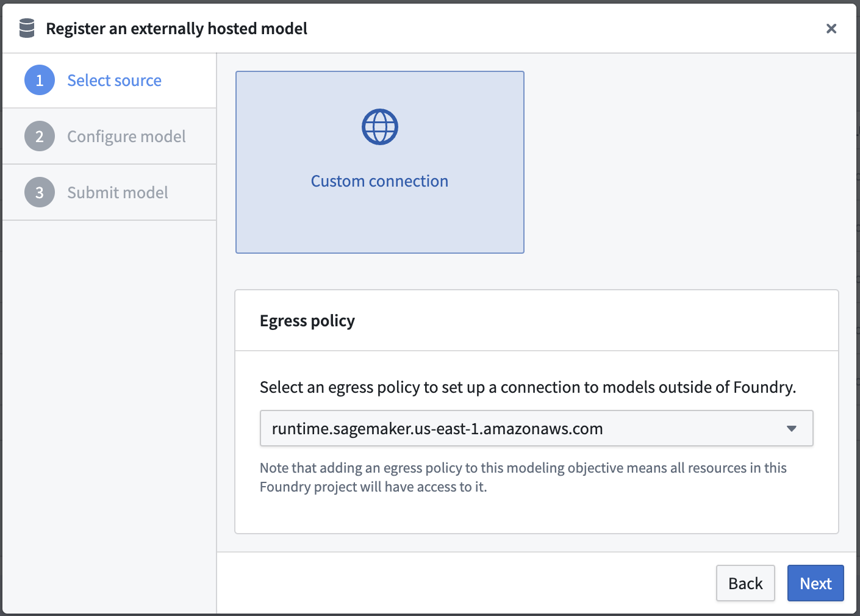Click the step 3 number badge
This screenshot has height=616, width=860.
point(40,193)
